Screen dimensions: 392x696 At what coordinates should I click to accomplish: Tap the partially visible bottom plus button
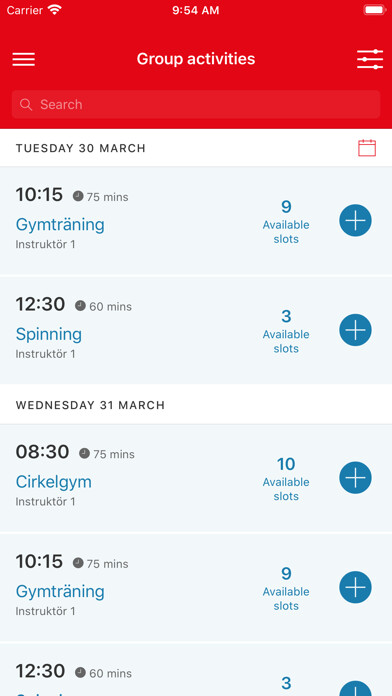(x=355, y=688)
